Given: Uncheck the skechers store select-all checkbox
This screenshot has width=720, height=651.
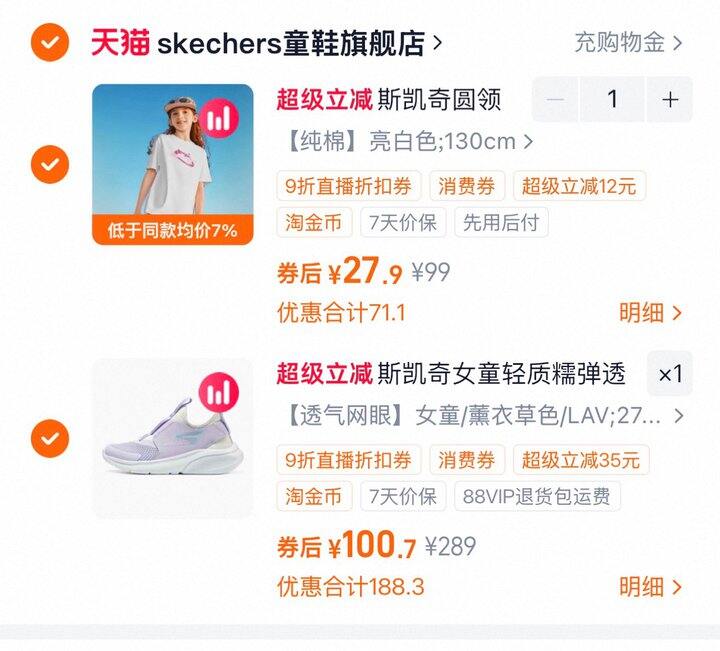Looking at the screenshot, I should [50, 42].
